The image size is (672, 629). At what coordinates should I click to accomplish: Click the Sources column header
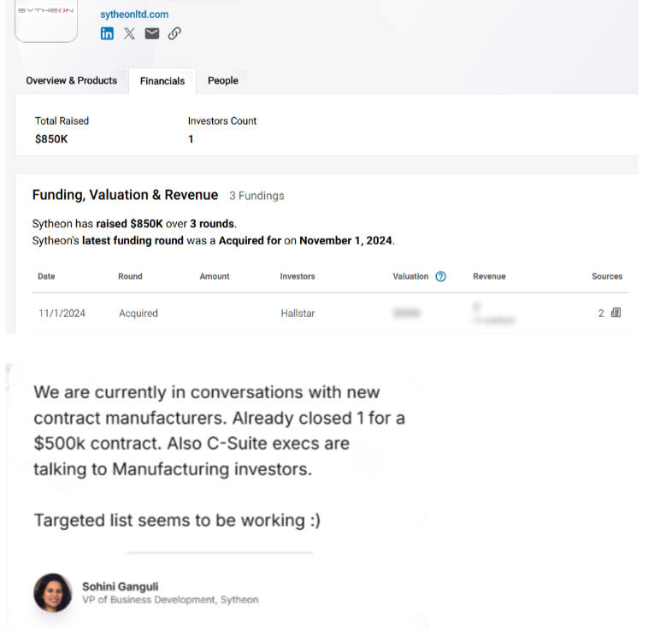pos(607,276)
